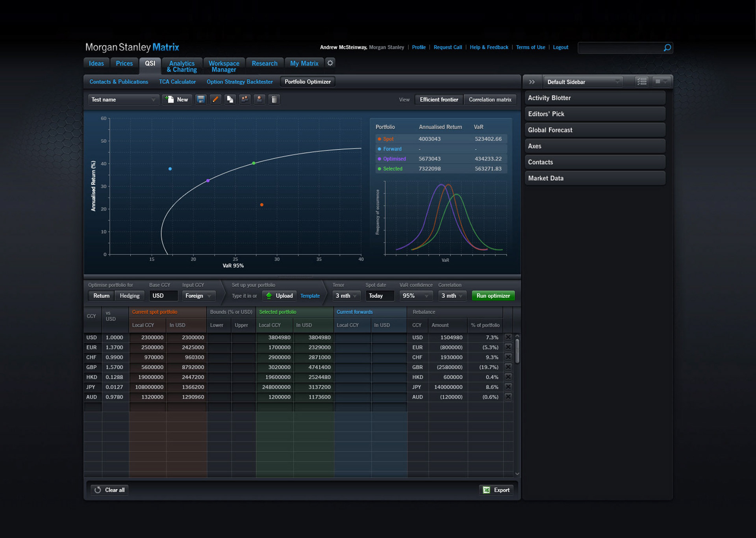Viewport: 756px width, 538px height.
Task: Remove the JPY rebalance row
Action: (508, 387)
